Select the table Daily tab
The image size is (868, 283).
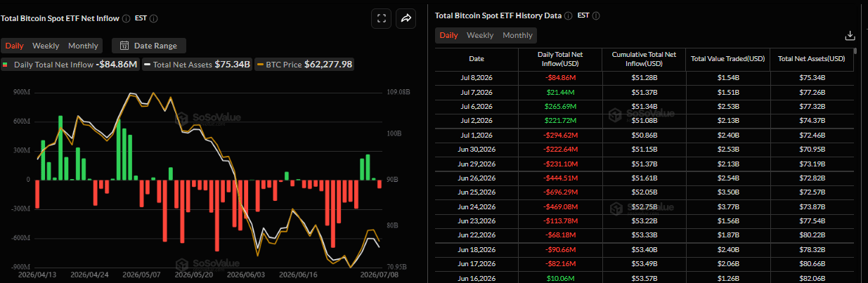[449, 35]
